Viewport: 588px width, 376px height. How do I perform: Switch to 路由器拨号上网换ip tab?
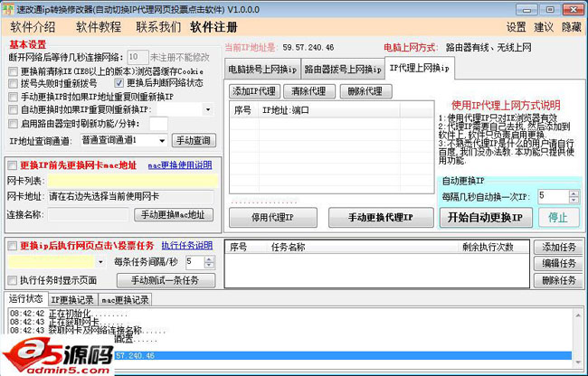343,70
